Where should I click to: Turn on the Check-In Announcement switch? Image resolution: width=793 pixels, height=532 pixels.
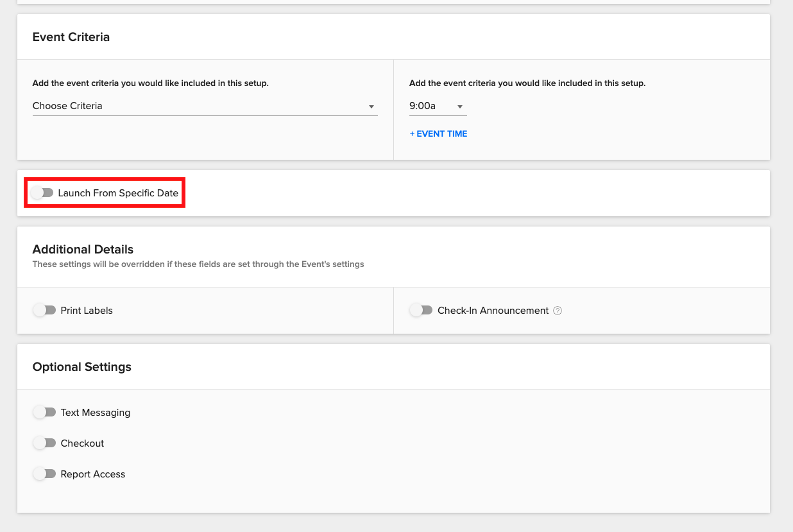coord(422,311)
